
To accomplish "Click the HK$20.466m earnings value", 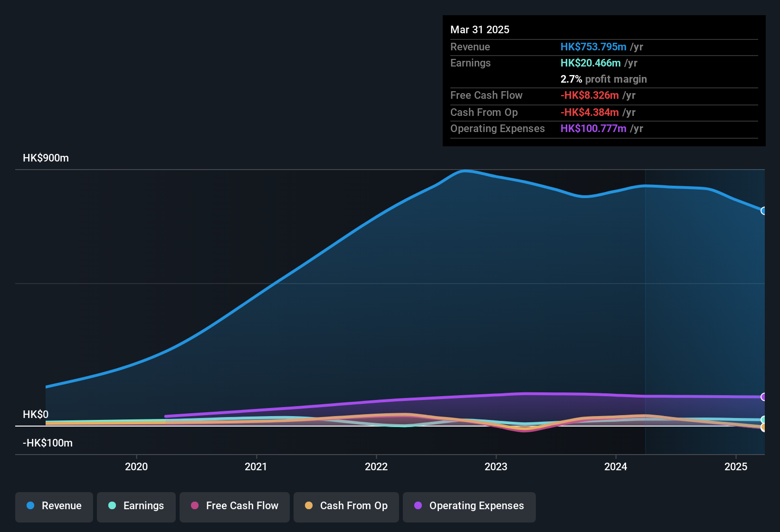I will click(590, 63).
